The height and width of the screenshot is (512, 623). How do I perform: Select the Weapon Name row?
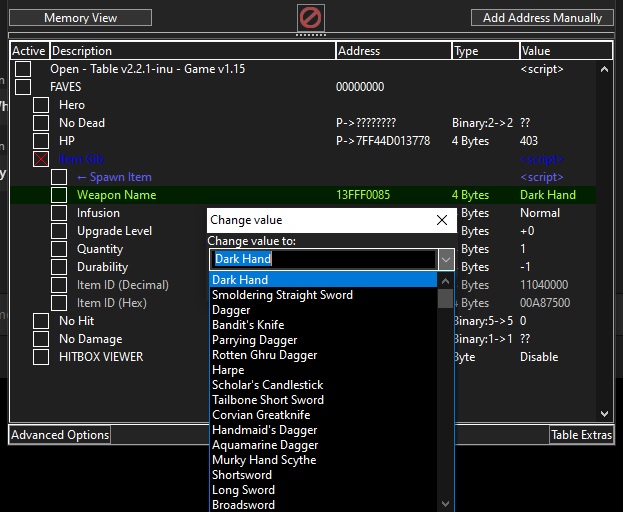pyautogui.click(x=116, y=195)
